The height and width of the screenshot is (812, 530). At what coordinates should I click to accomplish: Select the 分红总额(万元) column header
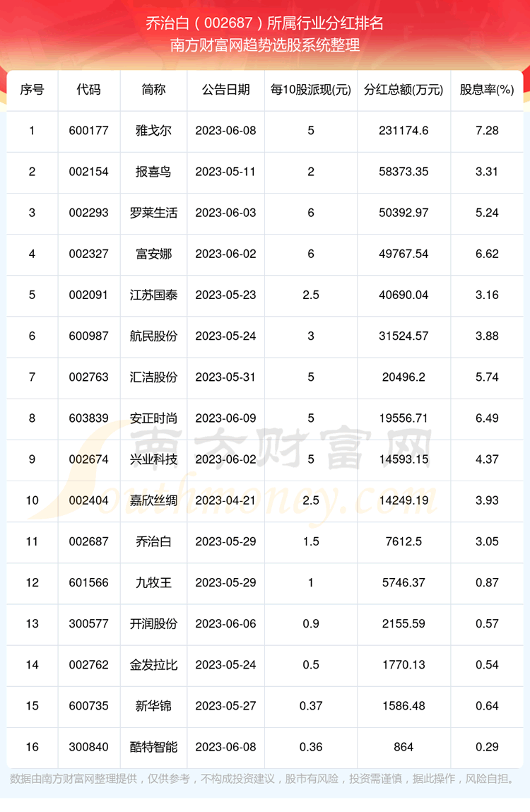[x=404, y=90]
